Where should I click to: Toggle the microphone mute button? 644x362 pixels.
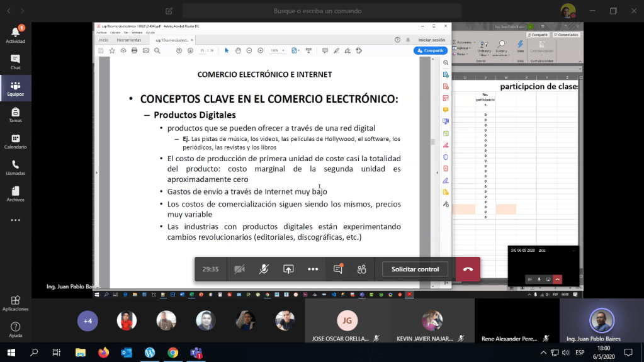(x=264, y=269)
